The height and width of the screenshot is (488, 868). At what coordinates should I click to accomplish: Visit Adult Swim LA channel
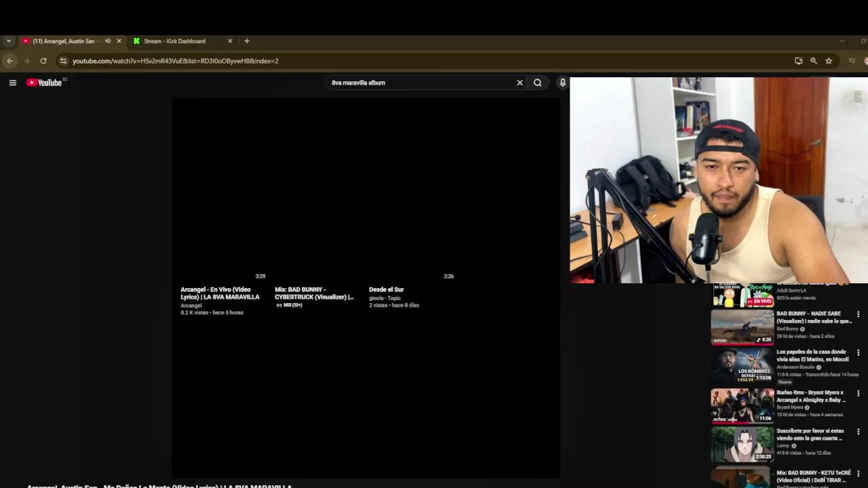click(791, 291)
